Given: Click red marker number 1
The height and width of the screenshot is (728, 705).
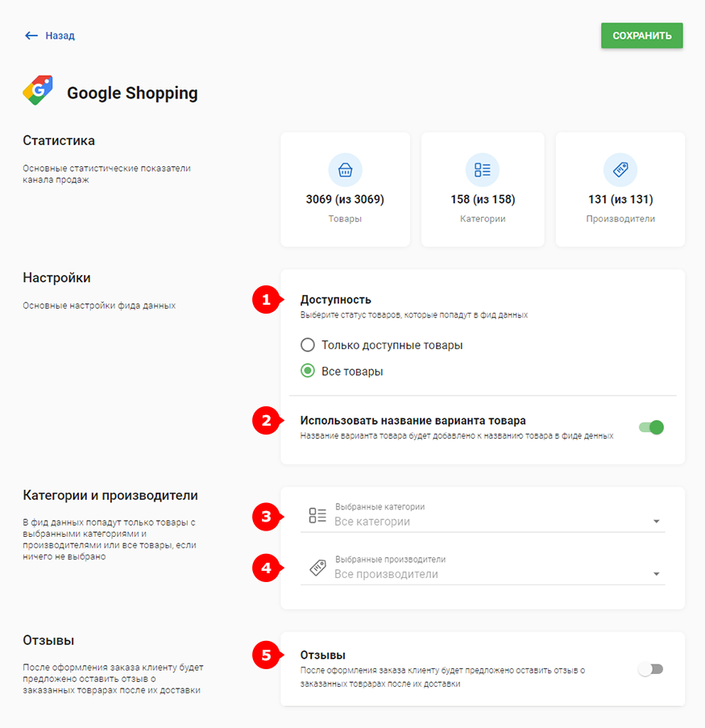Looking at the screenshot, I should pyautogui.click(x=267, y=300).
